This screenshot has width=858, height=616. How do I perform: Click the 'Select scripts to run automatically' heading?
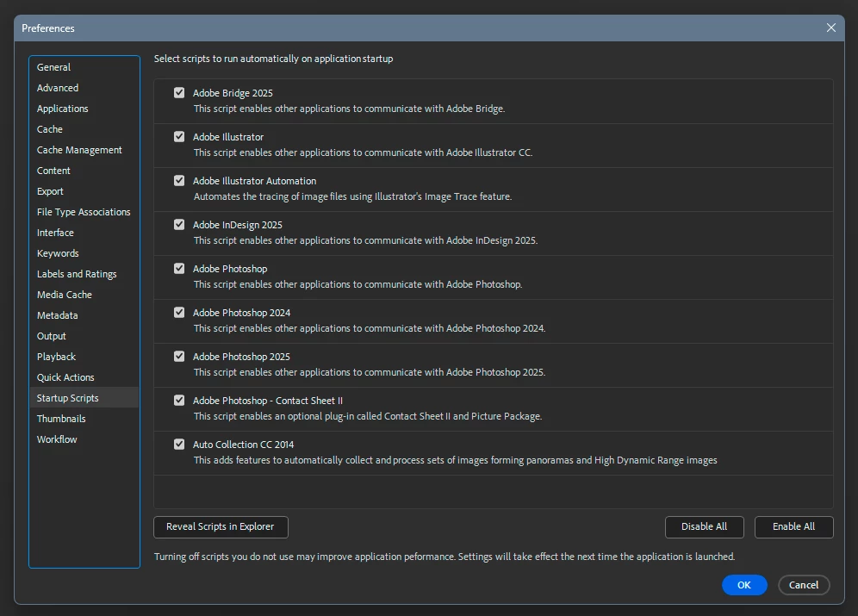point(273,59)
